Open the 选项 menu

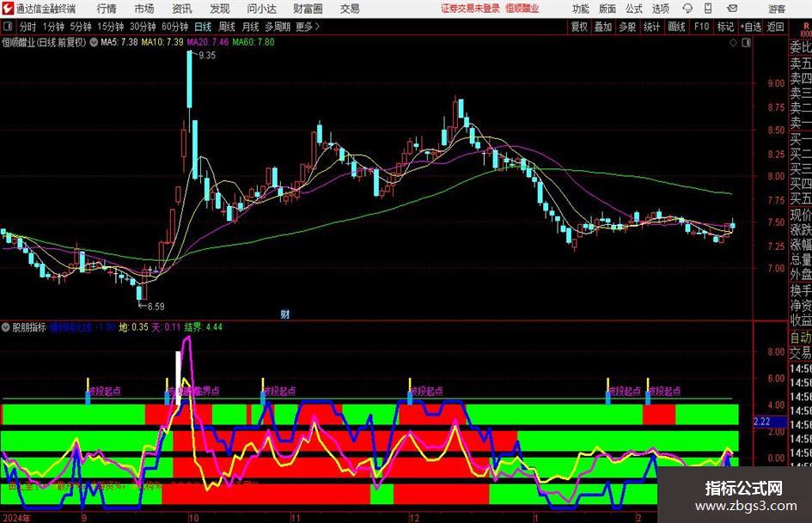coord(660,9)
